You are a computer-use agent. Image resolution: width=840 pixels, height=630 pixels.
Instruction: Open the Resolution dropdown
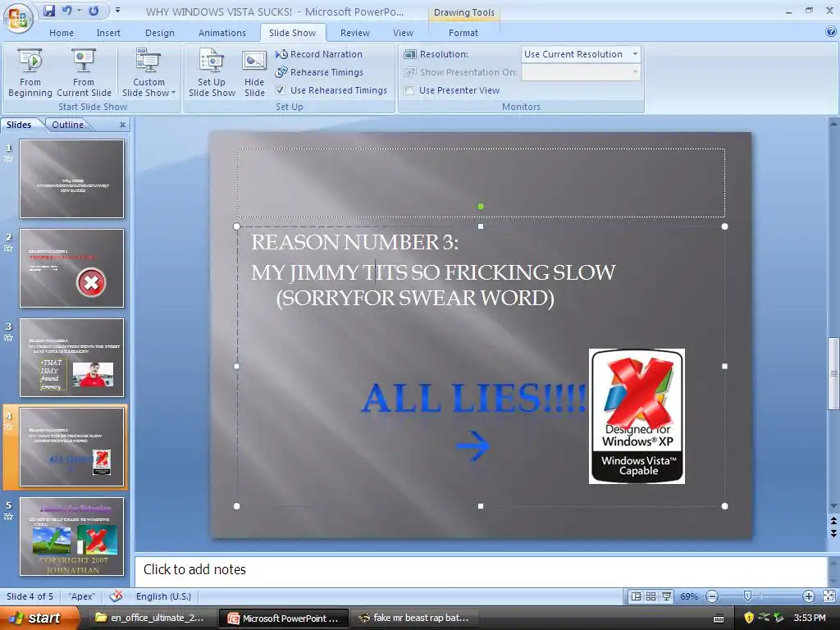(x=636, y=54)
